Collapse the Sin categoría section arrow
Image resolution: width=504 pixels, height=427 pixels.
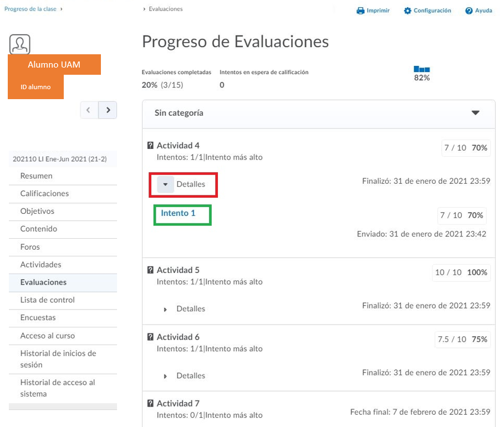[x=475, y=113]
